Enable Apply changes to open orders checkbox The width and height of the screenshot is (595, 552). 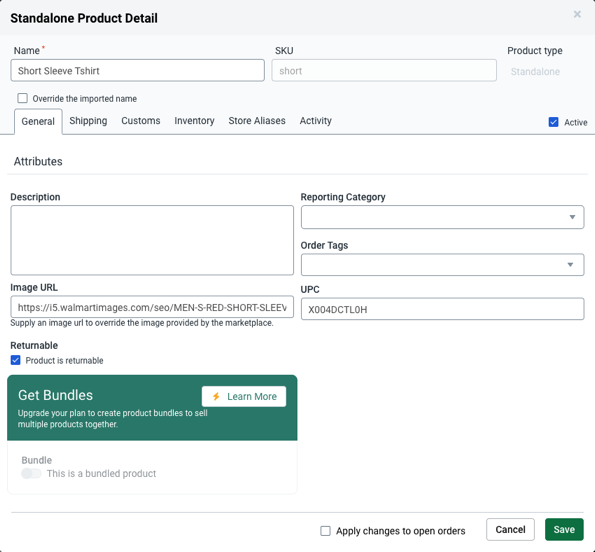tap(325, 531)
